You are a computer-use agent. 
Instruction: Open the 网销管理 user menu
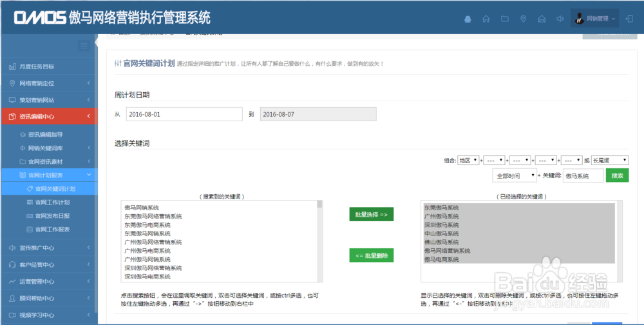(594, 19)
